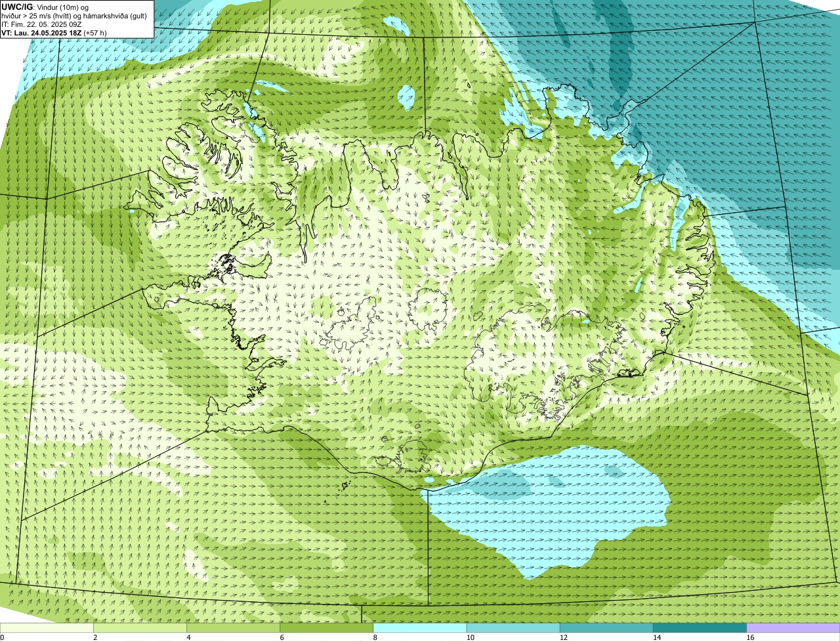Click the 14–16 m/s dark teal legend swatch
The width and height of the screenshot is (840, 642).
pyautogui.click(x=700, y=628)
